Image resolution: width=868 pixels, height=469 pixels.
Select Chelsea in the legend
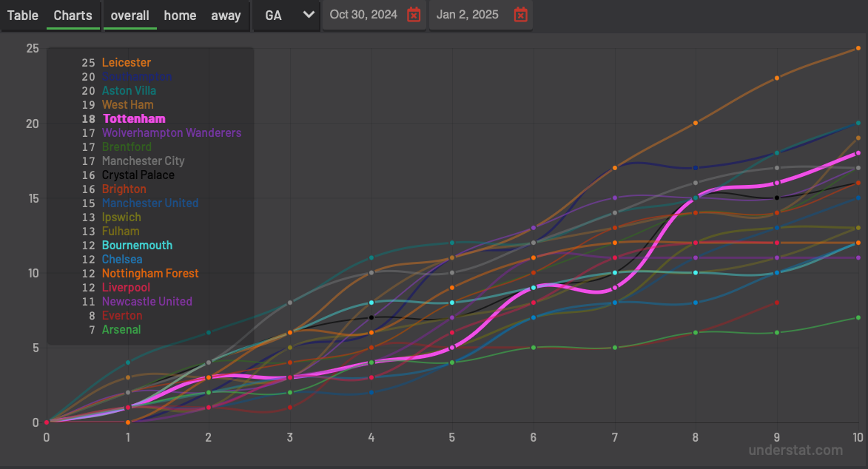122,259
